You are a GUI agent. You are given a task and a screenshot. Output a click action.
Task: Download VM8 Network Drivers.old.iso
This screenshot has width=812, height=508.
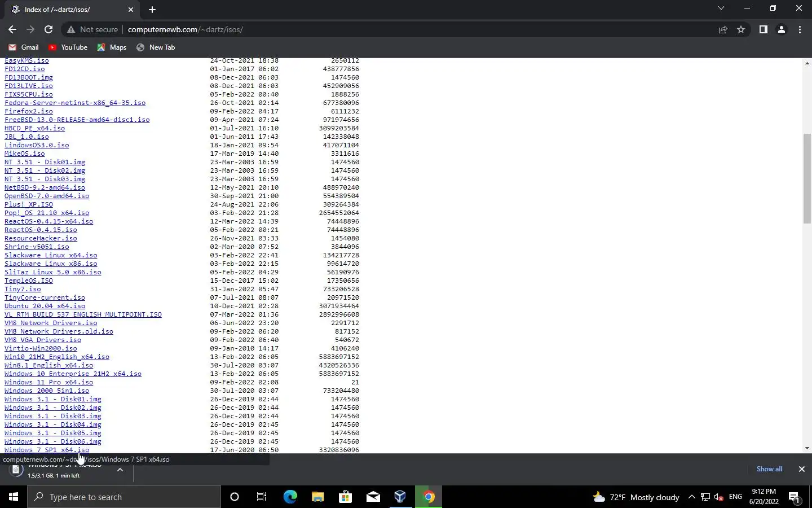[59, 331]
